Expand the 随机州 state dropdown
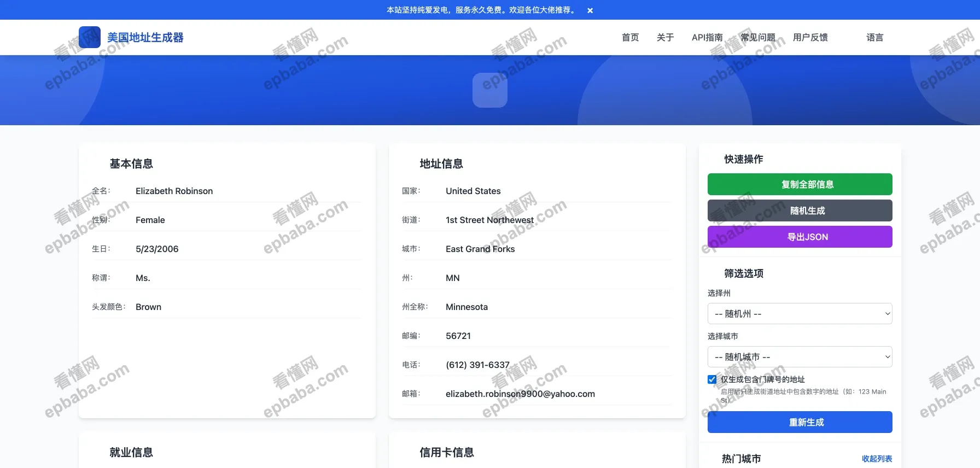 click(x=800, y=314)
